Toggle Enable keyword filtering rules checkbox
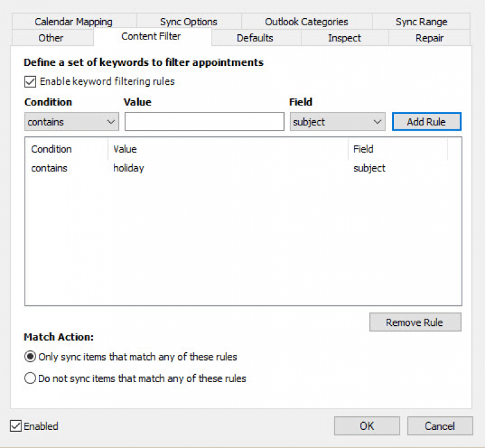The image size is (485, 448). coord(30,81)
